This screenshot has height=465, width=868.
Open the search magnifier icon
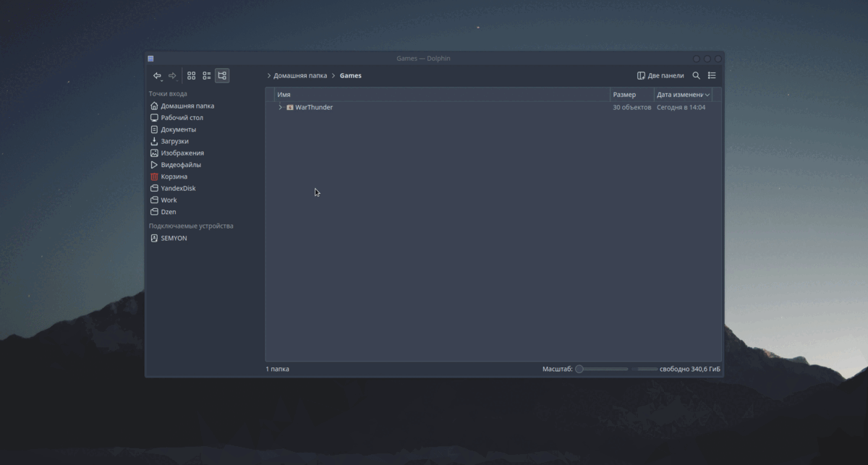point(697,75)
